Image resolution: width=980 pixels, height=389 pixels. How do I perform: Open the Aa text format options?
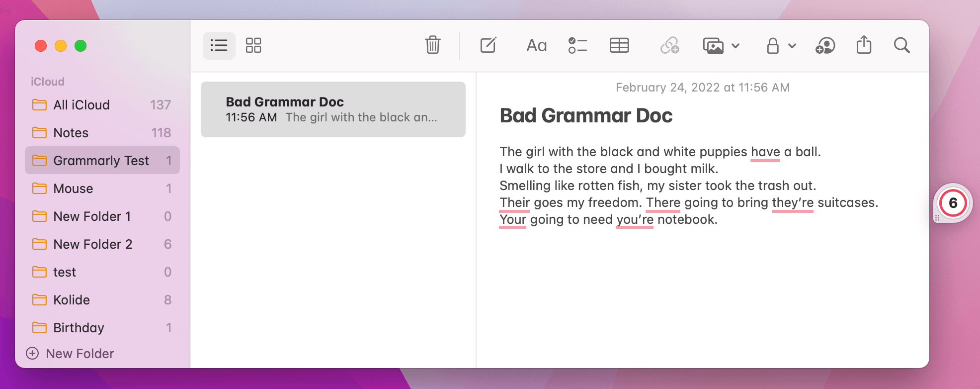pyautogui.click(x=537, y=46)
